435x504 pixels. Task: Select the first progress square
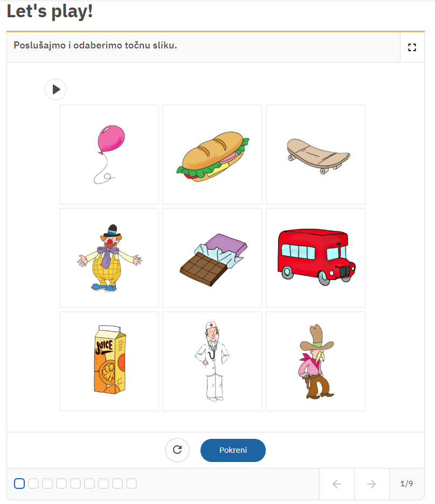coord(19,484)
